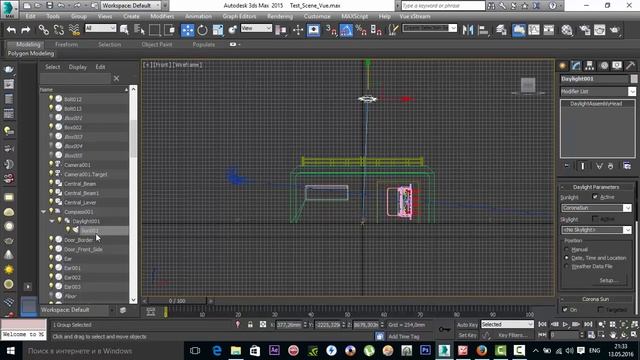Click the 0 / 100 time slider
The height and width of the screenshot is (360, 640).
coord(177,301)
